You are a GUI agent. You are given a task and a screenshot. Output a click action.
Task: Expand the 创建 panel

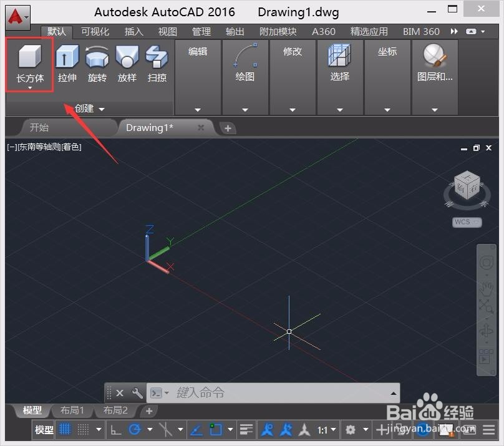click(89, 109)
